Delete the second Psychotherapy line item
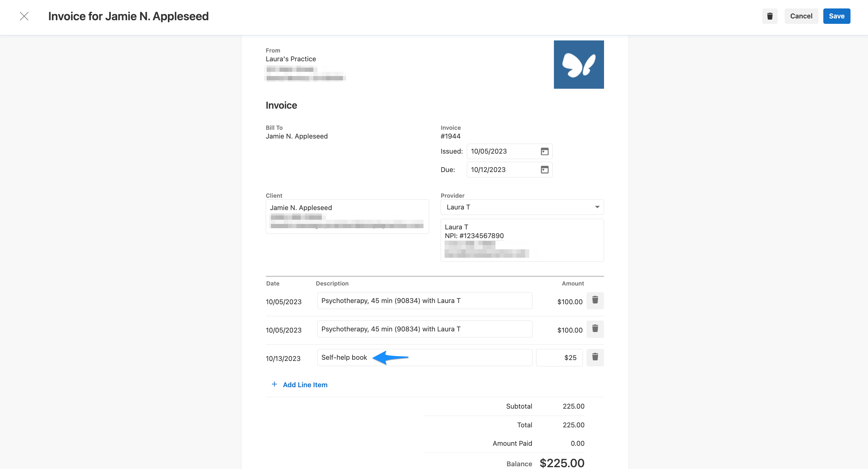 tap(595, 329)
